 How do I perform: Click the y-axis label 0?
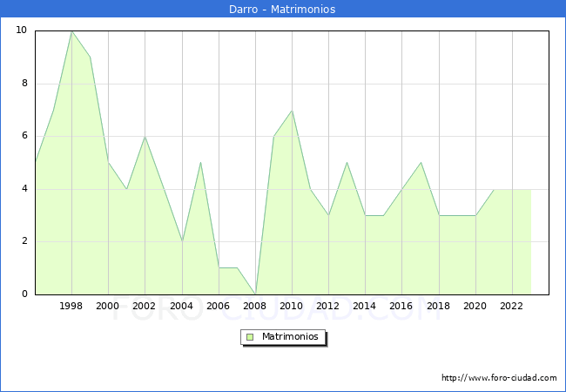tap(24, 294)
